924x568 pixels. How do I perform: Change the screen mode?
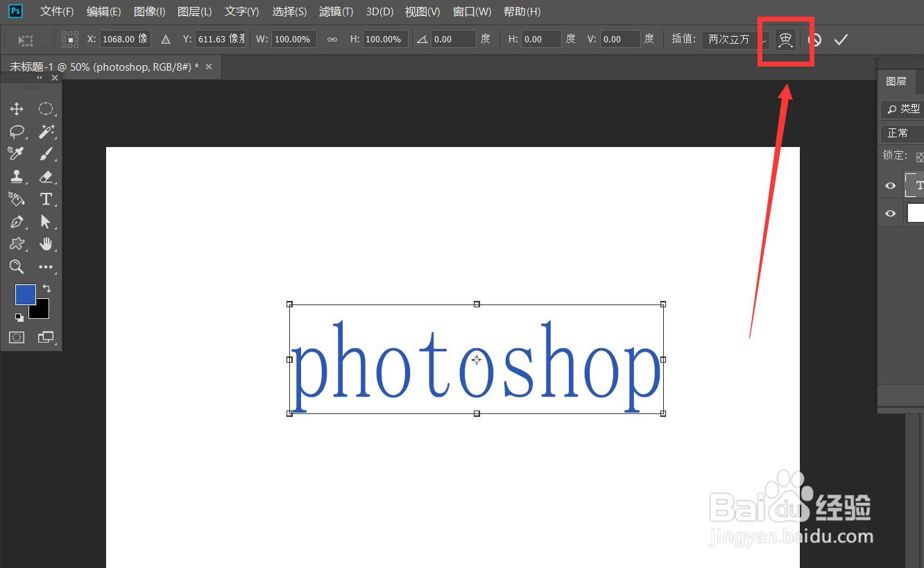pos(46,337)
